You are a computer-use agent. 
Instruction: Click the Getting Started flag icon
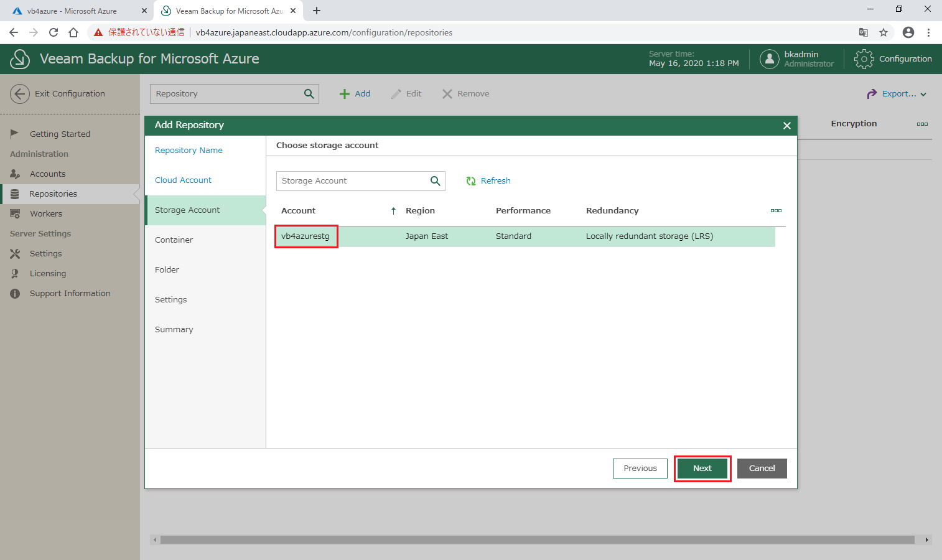pyautogui.click(x=15, y=134)
